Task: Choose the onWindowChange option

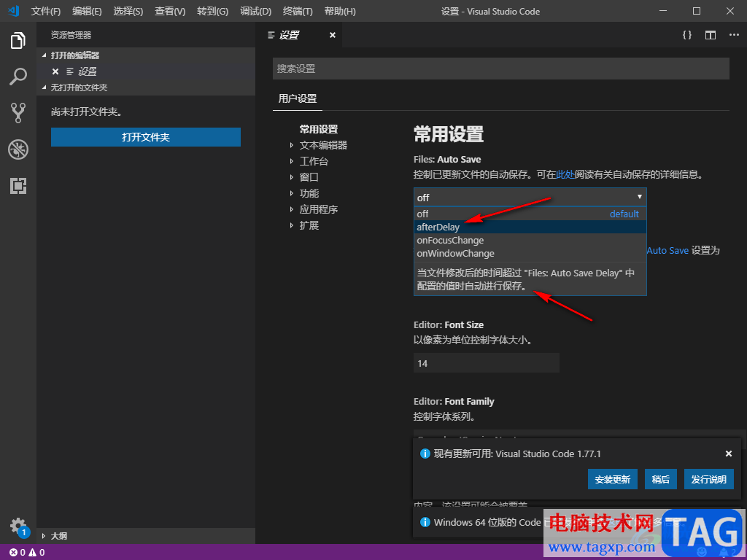Action: [x=530, y=253]
